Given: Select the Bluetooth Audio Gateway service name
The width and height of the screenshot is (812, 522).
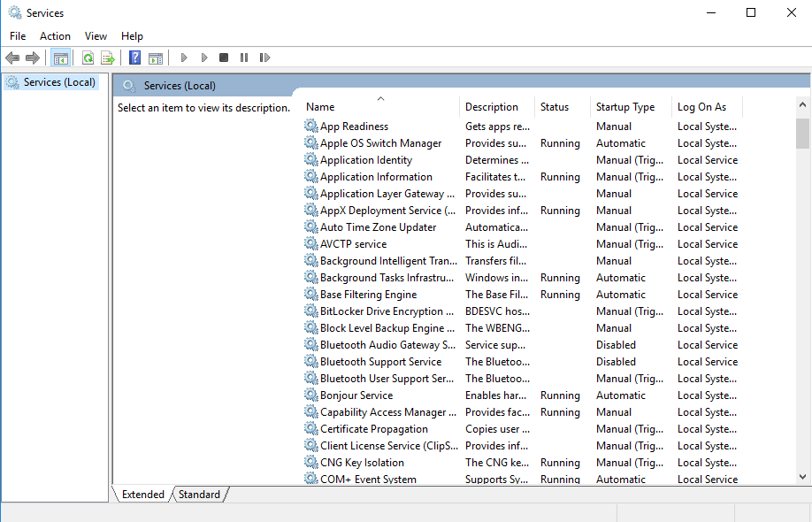Looking at the screenshot, I should coord(388,345).
